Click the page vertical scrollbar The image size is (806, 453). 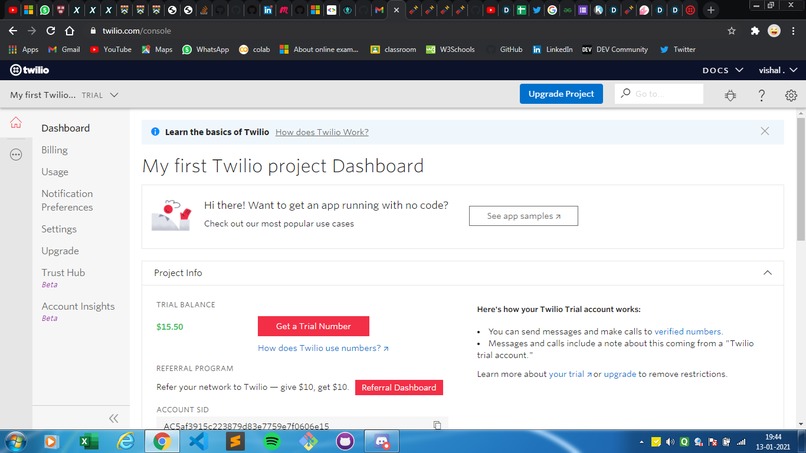pos(801,179)
